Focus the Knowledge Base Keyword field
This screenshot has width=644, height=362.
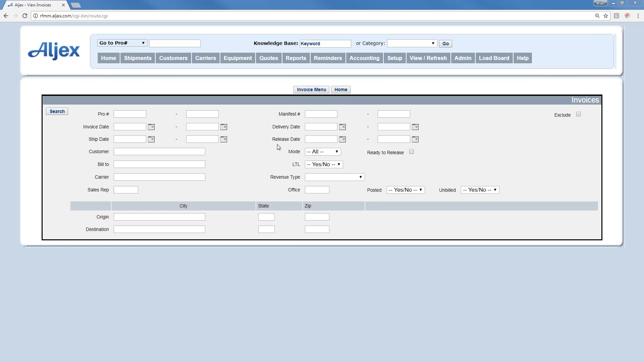325,44
